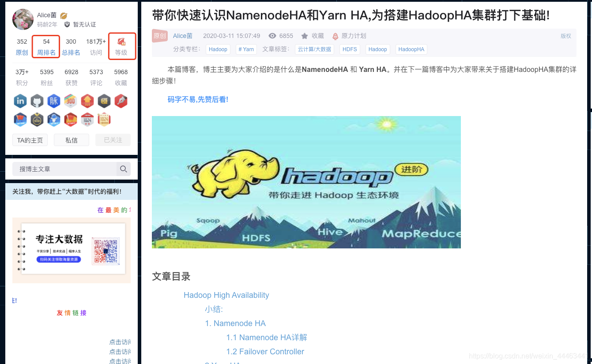The width and height of the screenshot is (592, 364).
Task: Open the 脉 (Maimai) hexagon badge
Action: pos(54,101)
